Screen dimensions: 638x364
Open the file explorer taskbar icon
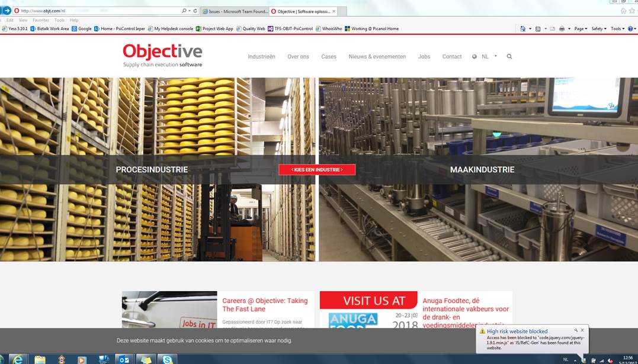click(40, 359)
